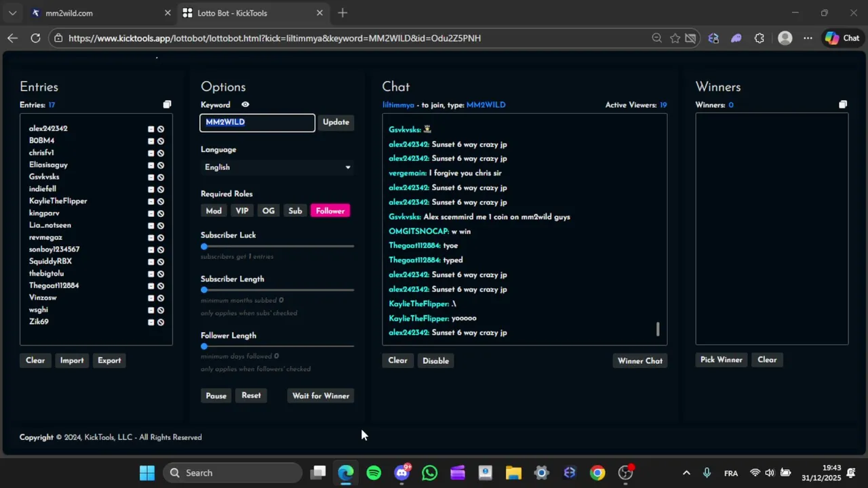Toggle the Mod required role

[214, 211]
